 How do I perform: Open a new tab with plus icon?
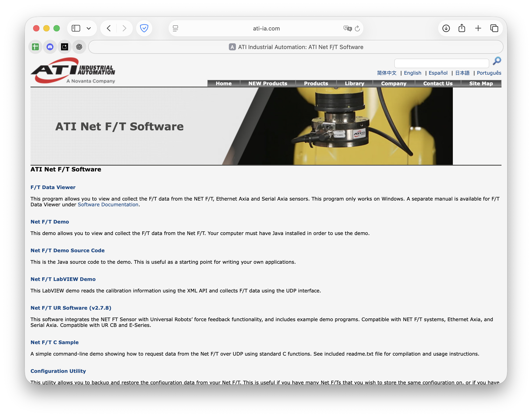point(478,28)
